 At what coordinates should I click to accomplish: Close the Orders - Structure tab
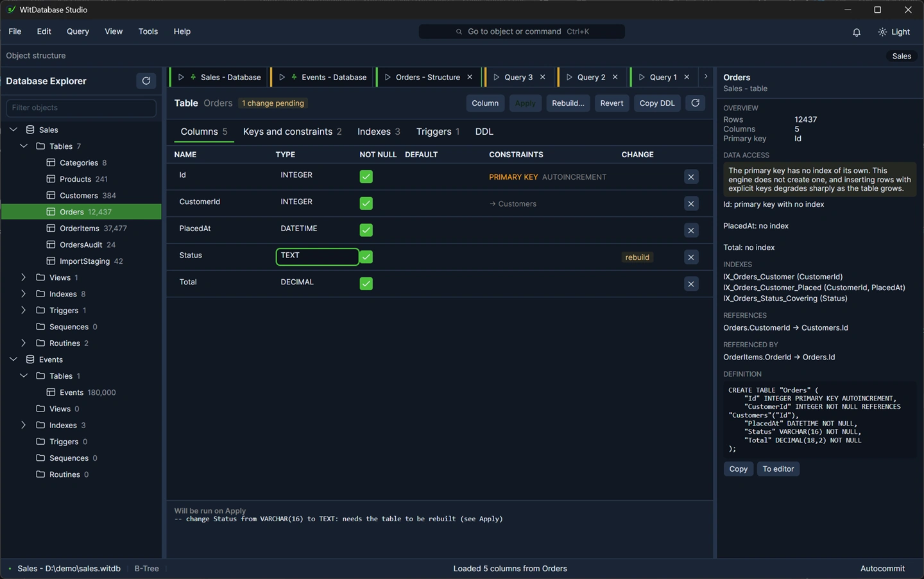[x=470, y=77]
